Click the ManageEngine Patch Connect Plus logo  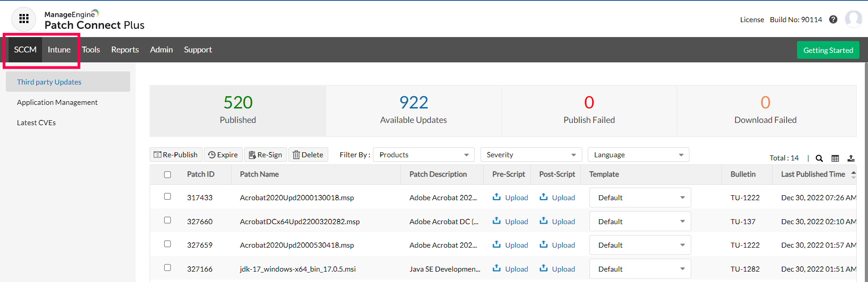click(94, 20)
